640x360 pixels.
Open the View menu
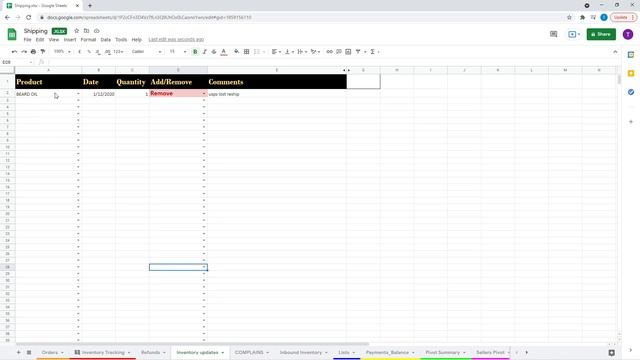click(x=54, y=40)
